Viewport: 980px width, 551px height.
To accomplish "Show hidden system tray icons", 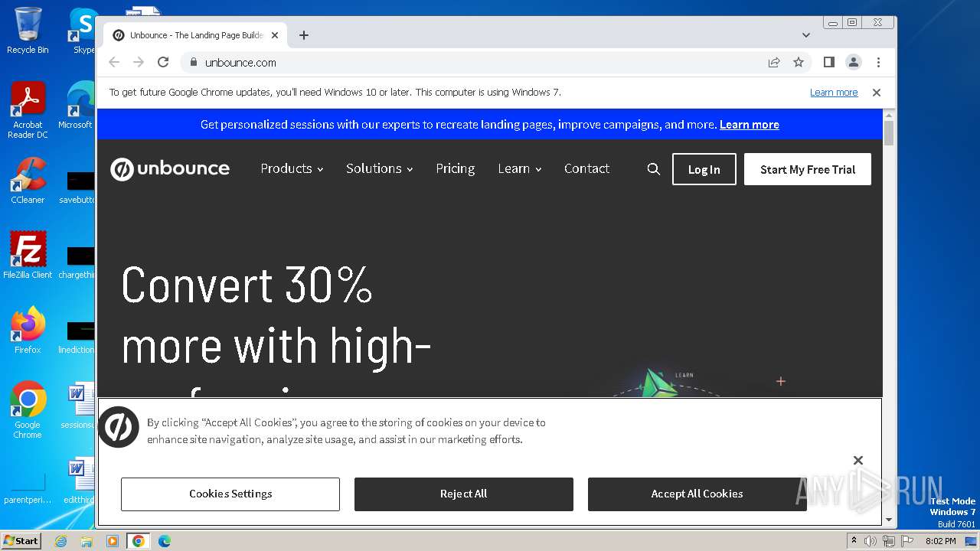I will tap(854, 541).
